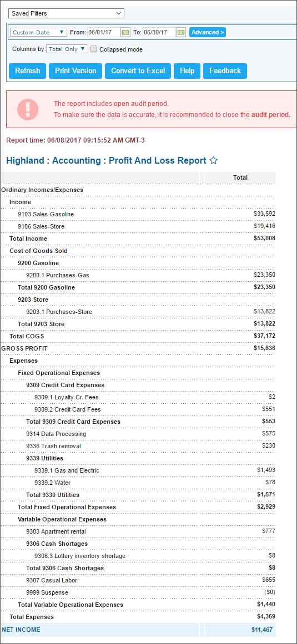The width and height of the screenshot is (297, 644).
Task: Favorite the report with the star icon
Action: (213, 161)
